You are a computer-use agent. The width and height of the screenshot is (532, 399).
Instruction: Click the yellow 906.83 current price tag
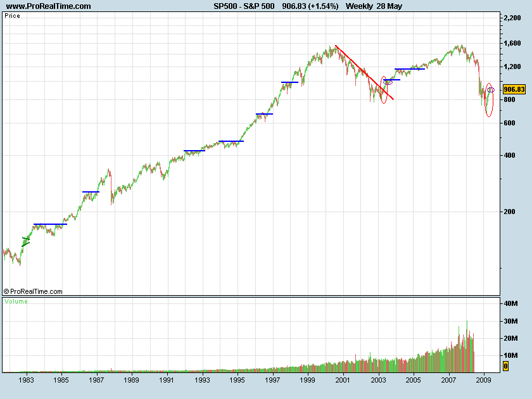pos(514,89)
